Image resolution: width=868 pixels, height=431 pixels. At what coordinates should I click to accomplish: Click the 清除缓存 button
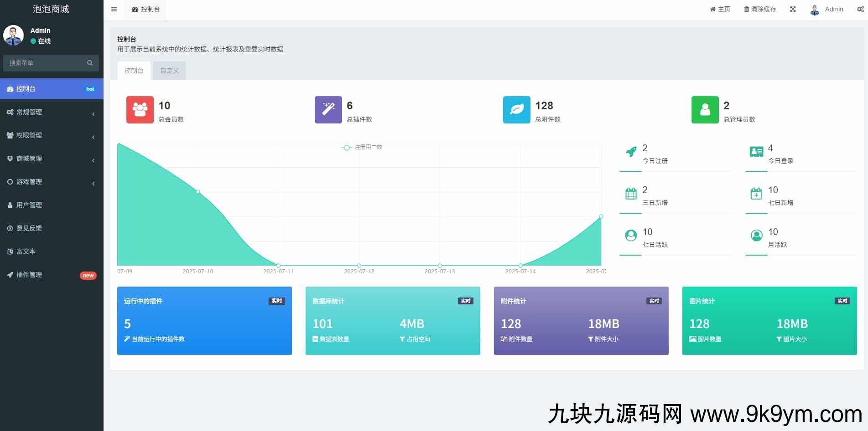760,9
